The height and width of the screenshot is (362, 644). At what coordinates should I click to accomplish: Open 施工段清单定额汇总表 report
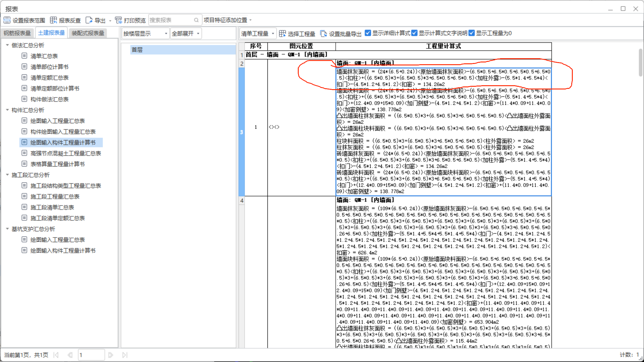(x=57, y=218)
